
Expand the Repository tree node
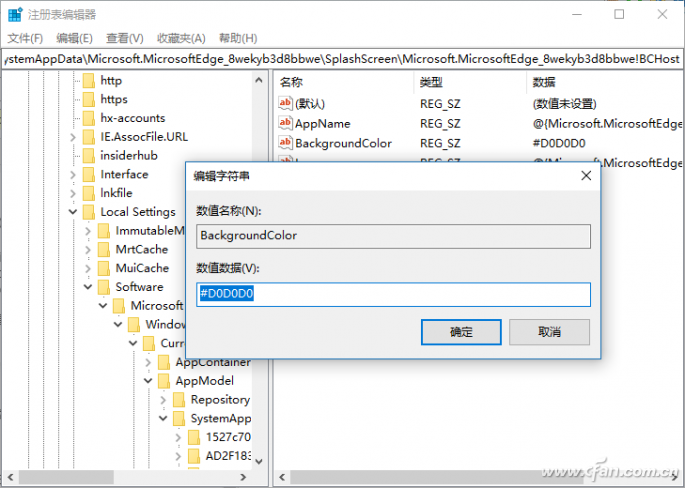click(163, 400)
